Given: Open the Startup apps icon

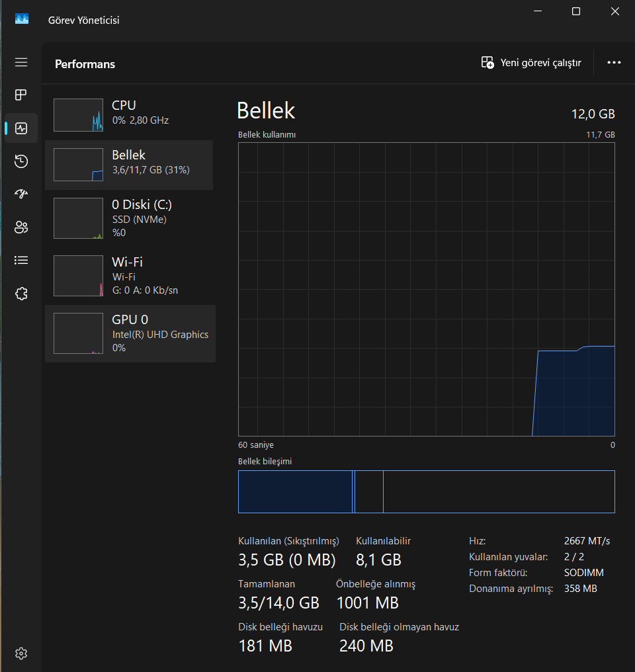Looking at the screenshot, I should point(21,194).
